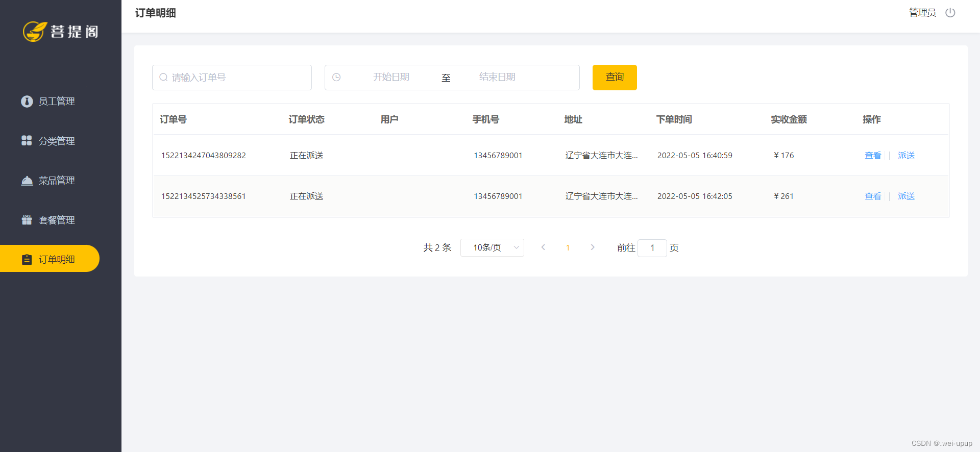This screenshot has height=452, width=980.
Task: Dispatch order 1522134525734338561 via 派送
Action: [x=906, y=196]
